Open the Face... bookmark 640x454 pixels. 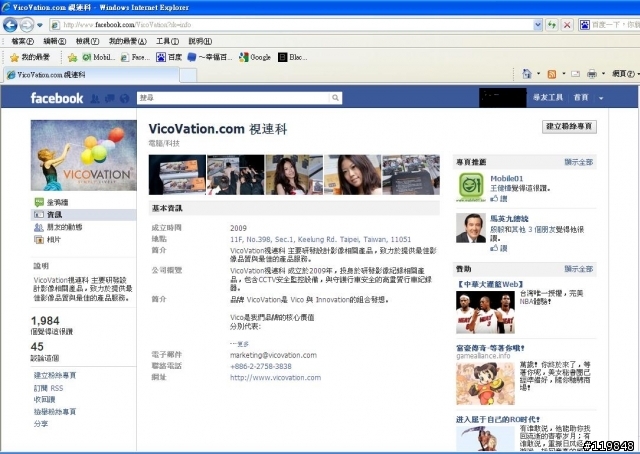(x=136, y=58)
